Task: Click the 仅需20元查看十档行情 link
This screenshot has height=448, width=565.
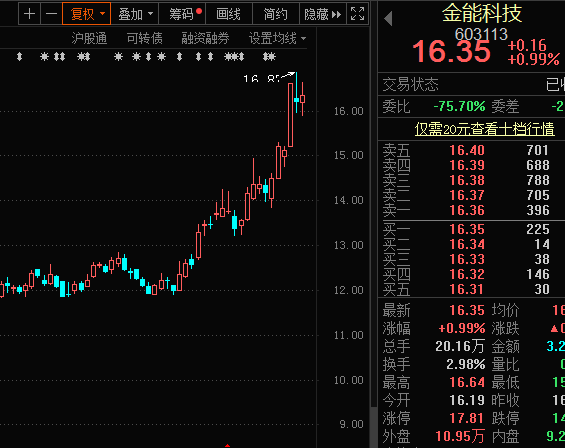Action: (x=484, y=129)
